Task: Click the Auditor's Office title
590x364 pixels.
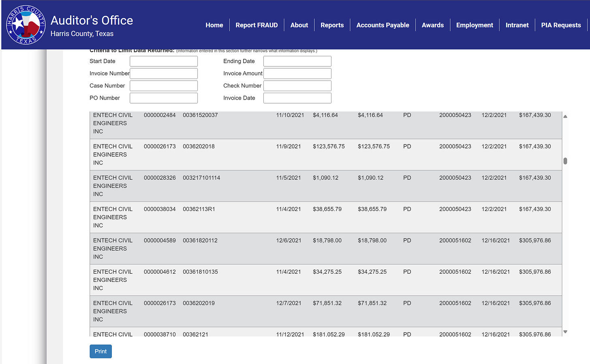Action: pos(92,20)
